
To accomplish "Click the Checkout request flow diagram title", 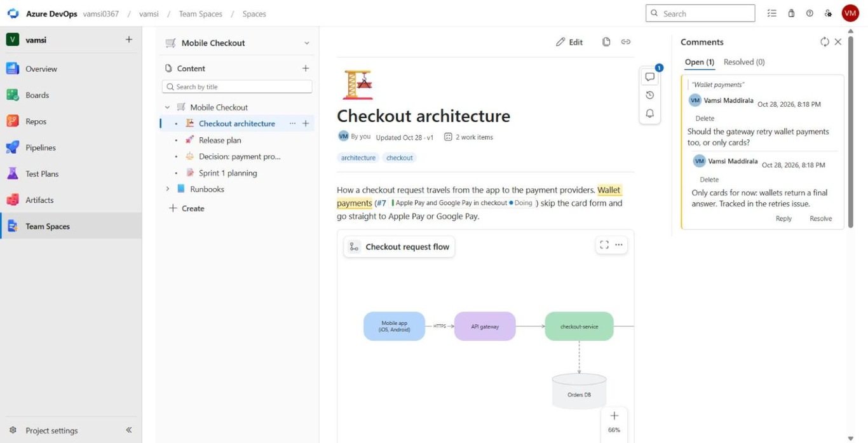I will coord(400,247).
